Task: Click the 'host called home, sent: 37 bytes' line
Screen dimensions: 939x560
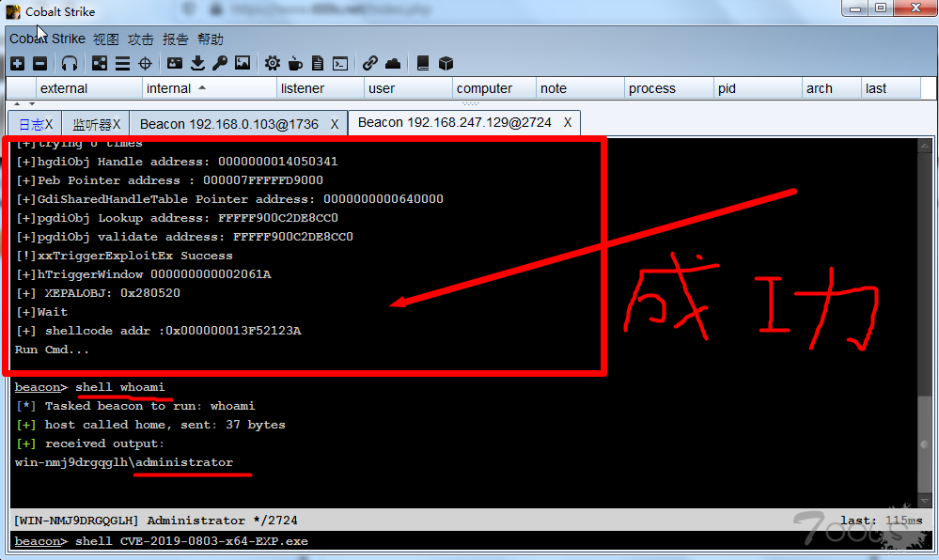Action: point(150,425)
